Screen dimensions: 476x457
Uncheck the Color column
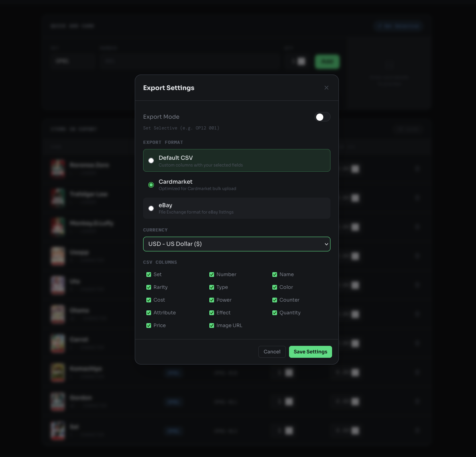[x=275, y=287]
